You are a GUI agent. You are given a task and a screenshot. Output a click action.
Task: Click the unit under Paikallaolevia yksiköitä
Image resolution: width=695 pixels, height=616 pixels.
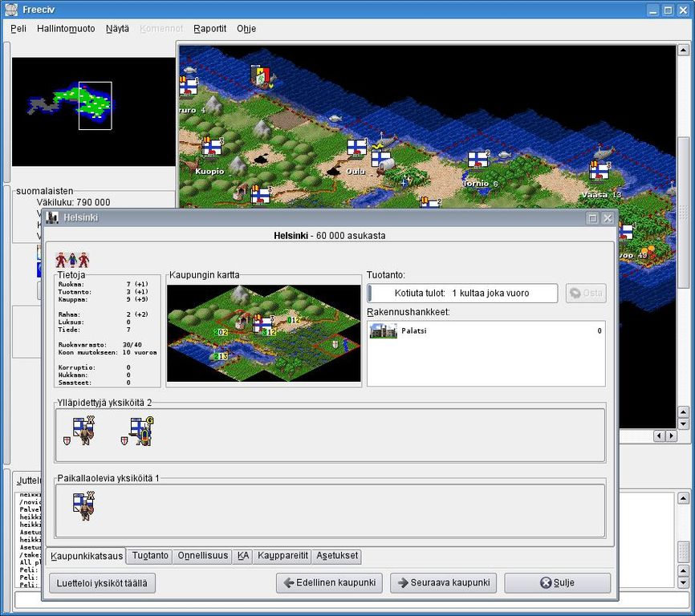point(83,506)
